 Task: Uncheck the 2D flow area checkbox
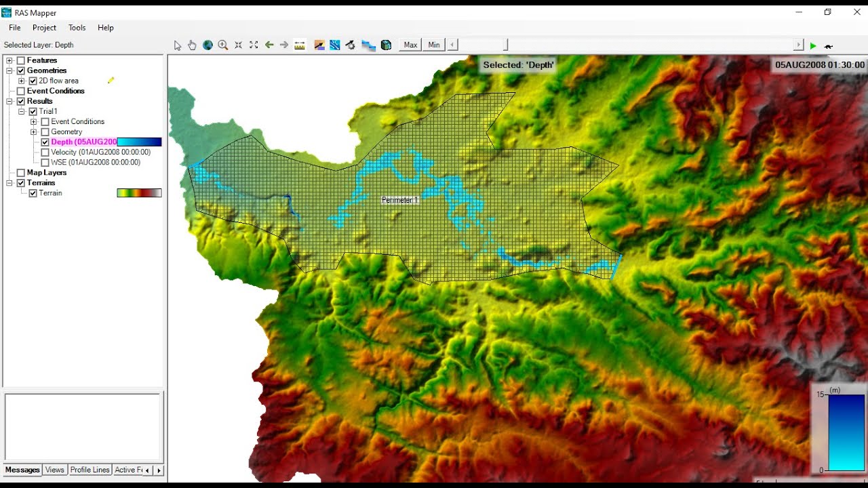point(33,81)
